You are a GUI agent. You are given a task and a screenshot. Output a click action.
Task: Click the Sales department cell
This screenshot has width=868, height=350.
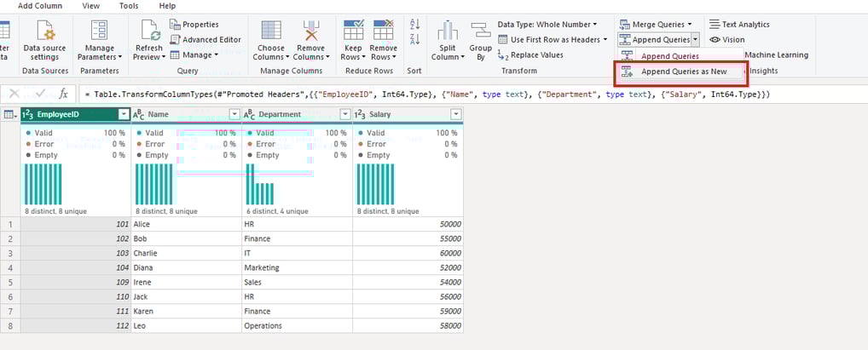[x=297, y=282]
